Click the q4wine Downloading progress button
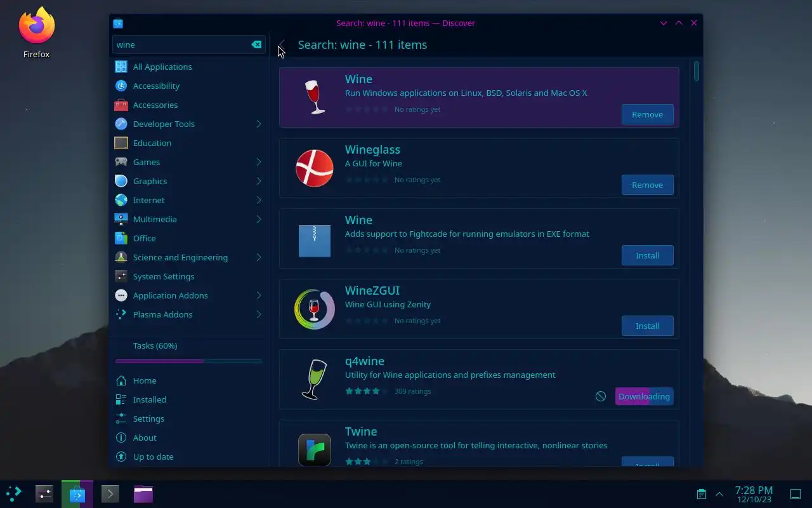The width and height of the screenshot is (812, 508). pyautogui.click(x=644, y=396)
